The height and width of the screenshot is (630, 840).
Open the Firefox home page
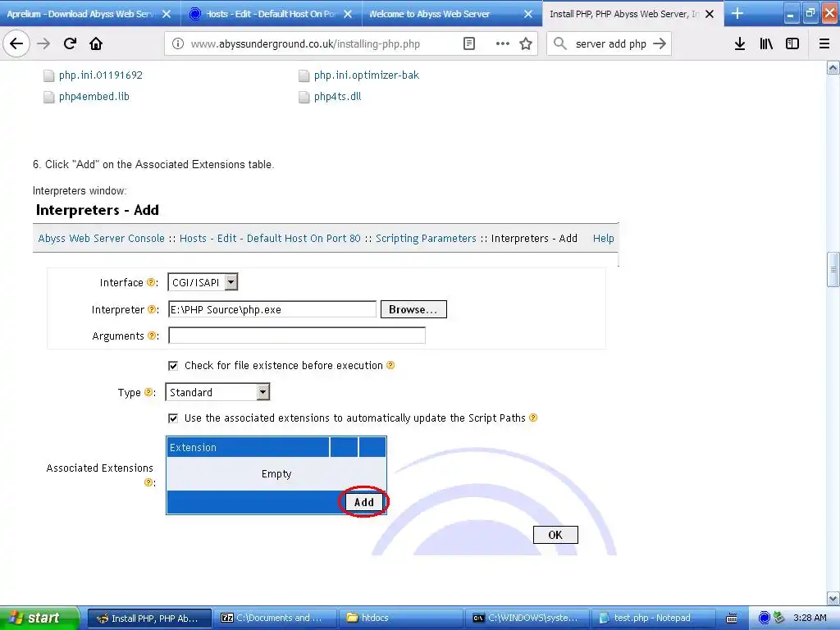tap(96, 43)
